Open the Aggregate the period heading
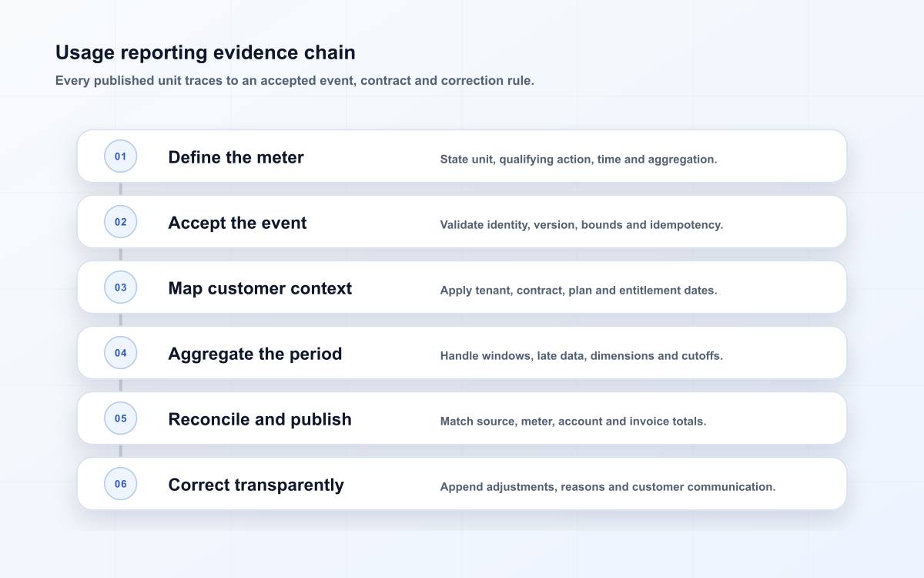 click(x=255, y=354)
